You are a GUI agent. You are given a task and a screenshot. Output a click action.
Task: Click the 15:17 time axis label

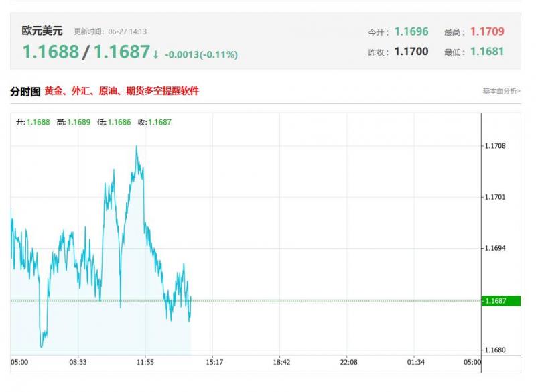point(214,362)
